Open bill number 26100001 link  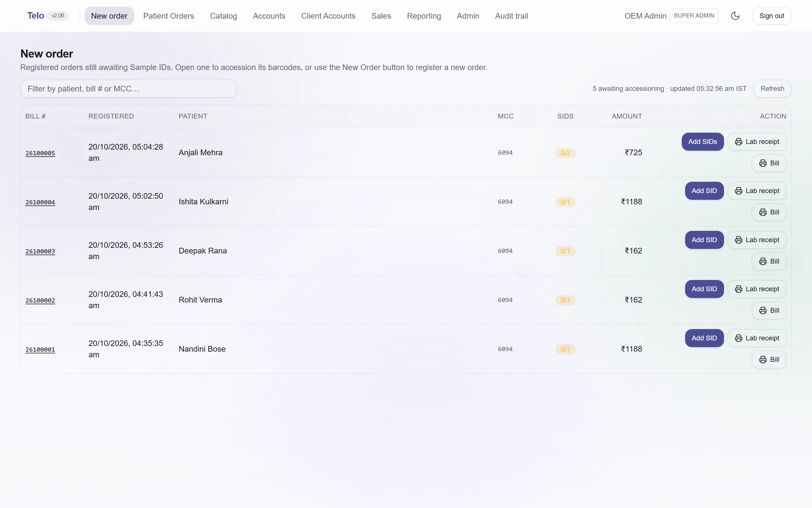(40, 349)
